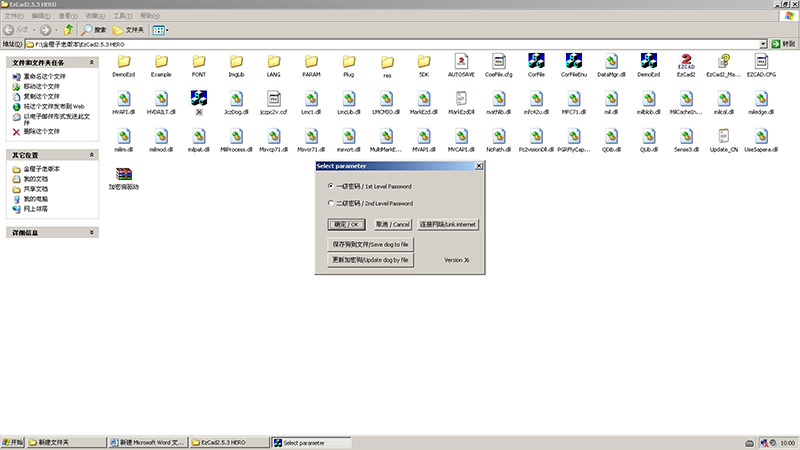Click the OK button in dialog
The image size is (800, 450).
(x=349, y=224)
